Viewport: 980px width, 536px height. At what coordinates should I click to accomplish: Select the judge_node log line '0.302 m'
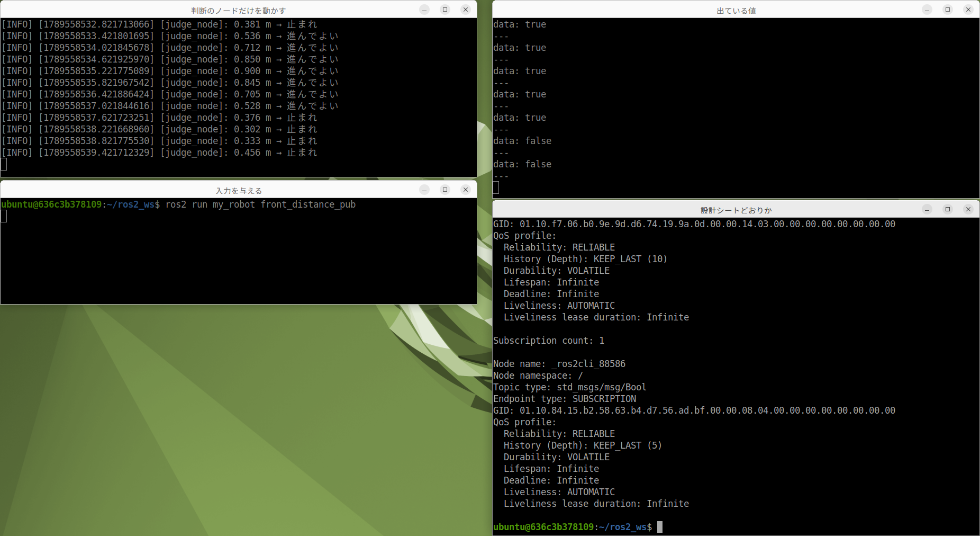pos(159,129)
